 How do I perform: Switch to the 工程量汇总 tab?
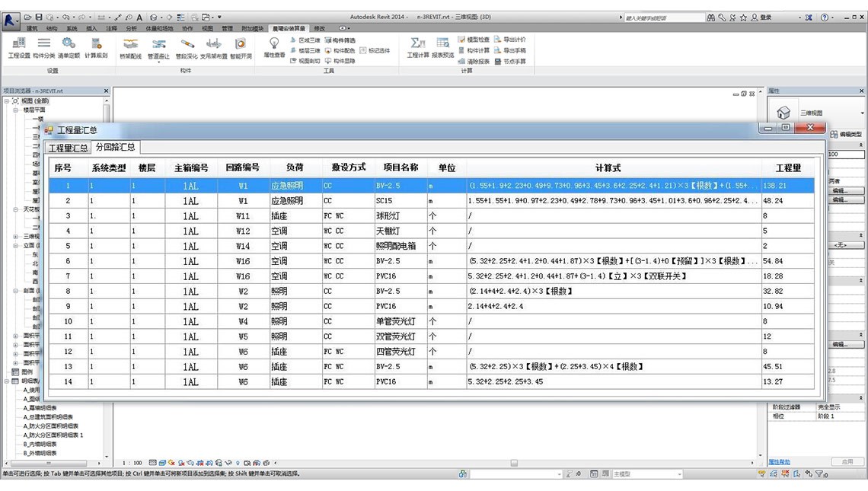click(x=68, y=148)
